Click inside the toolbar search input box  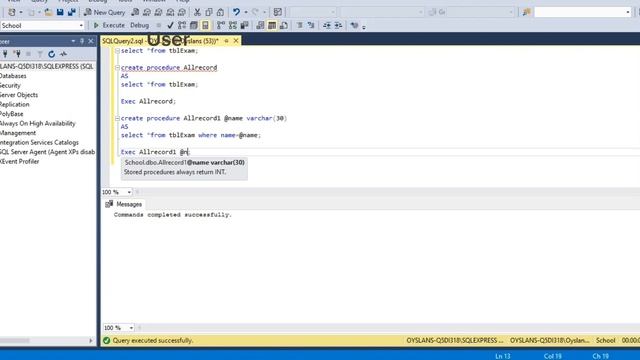[x=580, y=12]
